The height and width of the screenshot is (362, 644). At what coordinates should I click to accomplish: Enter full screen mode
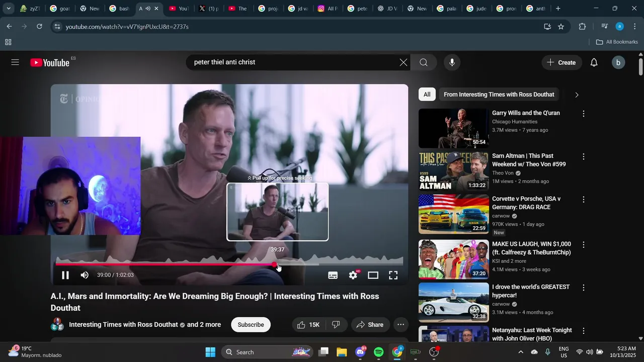coord(393,275)
